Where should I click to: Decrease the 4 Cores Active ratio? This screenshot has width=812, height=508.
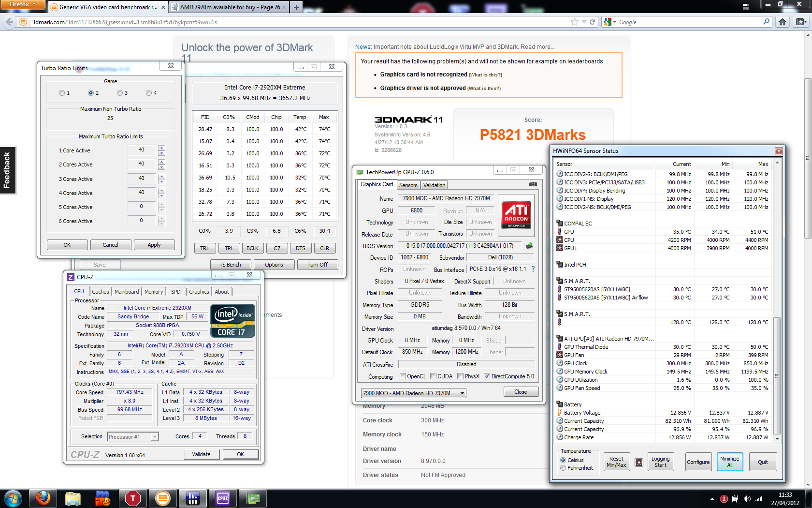[x=161, y=195]
